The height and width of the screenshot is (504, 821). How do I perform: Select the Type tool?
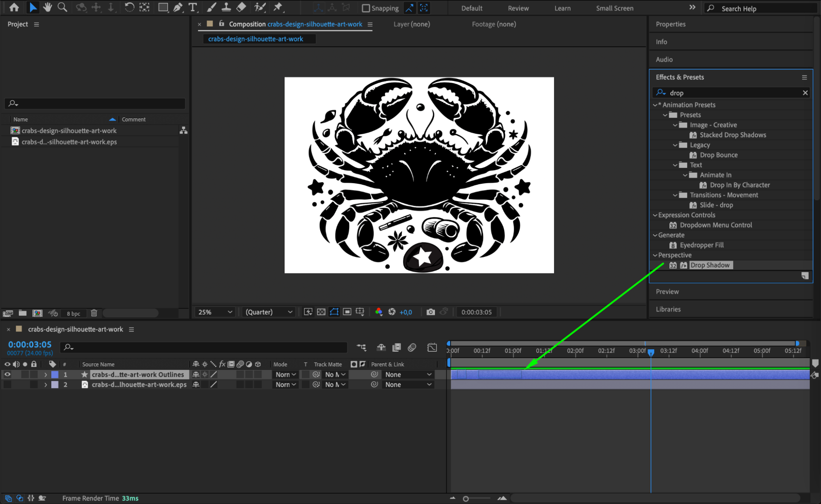pos(193,7)
